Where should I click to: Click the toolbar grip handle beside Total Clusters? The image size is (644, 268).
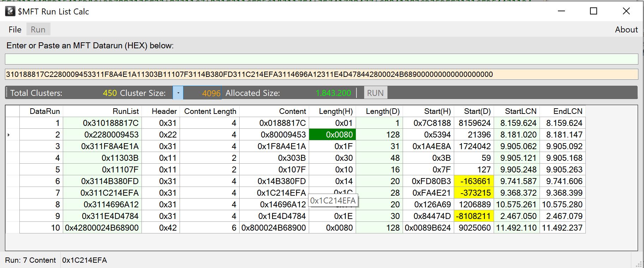(x=7, y=93)
